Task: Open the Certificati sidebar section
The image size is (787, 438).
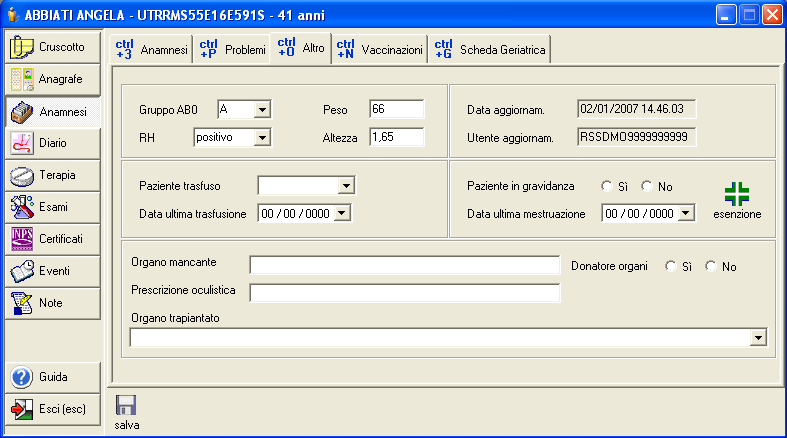Action: 52,239
